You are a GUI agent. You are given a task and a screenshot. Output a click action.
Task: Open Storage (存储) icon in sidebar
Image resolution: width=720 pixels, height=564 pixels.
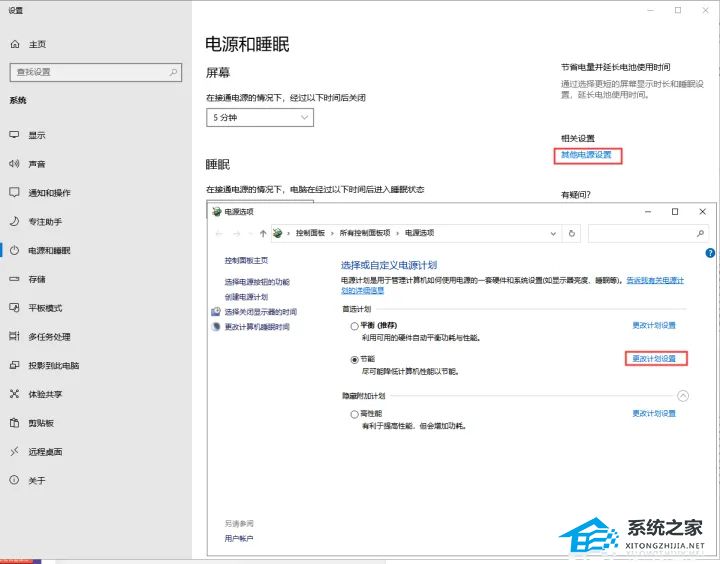pos(15,279)
